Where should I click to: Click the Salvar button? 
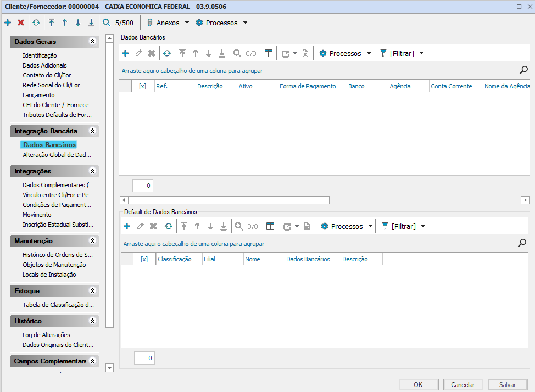(x=507, y=385)
